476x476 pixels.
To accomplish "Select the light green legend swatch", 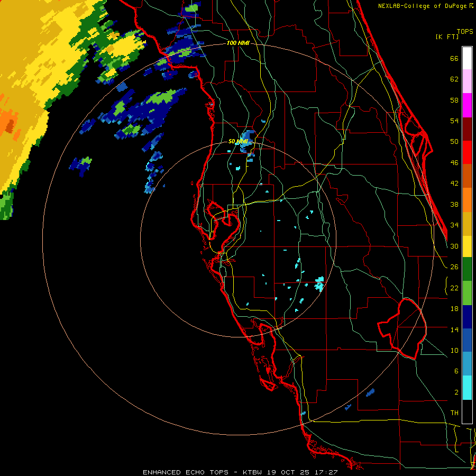I will pos(467,293).
